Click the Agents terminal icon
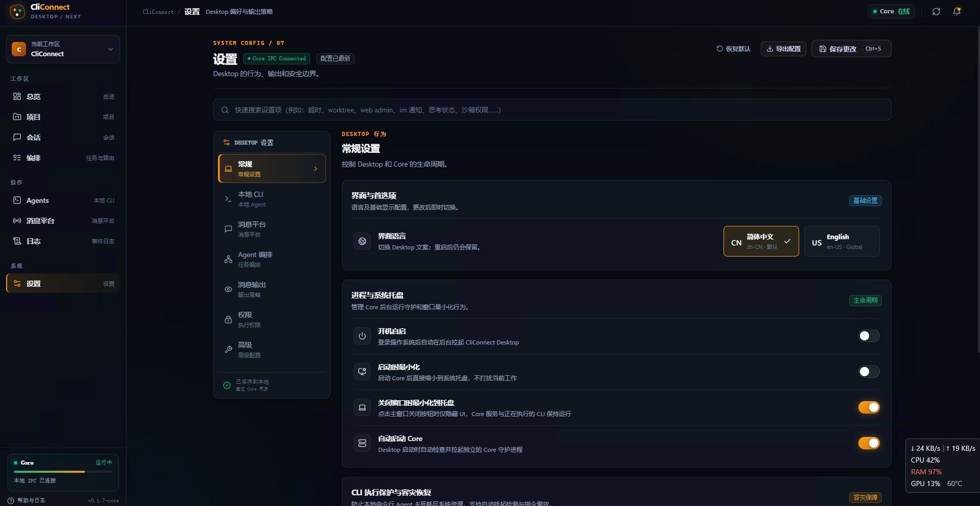This screenshot has height=506, width=980. 17,200
